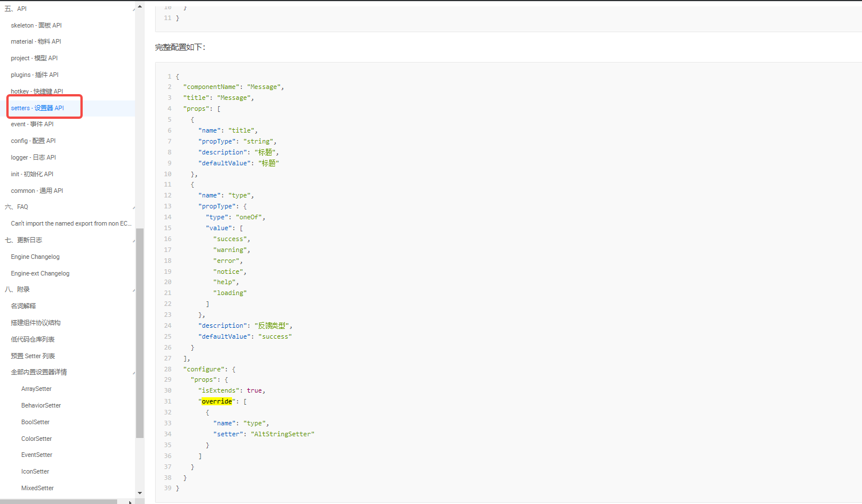This screenshot has width=862, height=504.
Task: Open Can't import the named export FAQ
Action: 71,223
